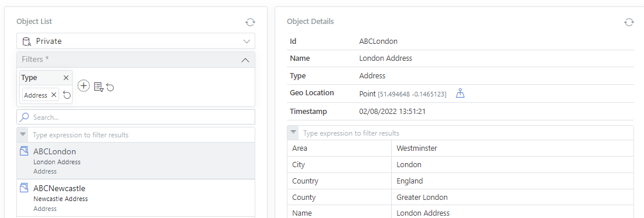Add a new filter with plus icon
The image size is (644, 218).
coord(84,86)
